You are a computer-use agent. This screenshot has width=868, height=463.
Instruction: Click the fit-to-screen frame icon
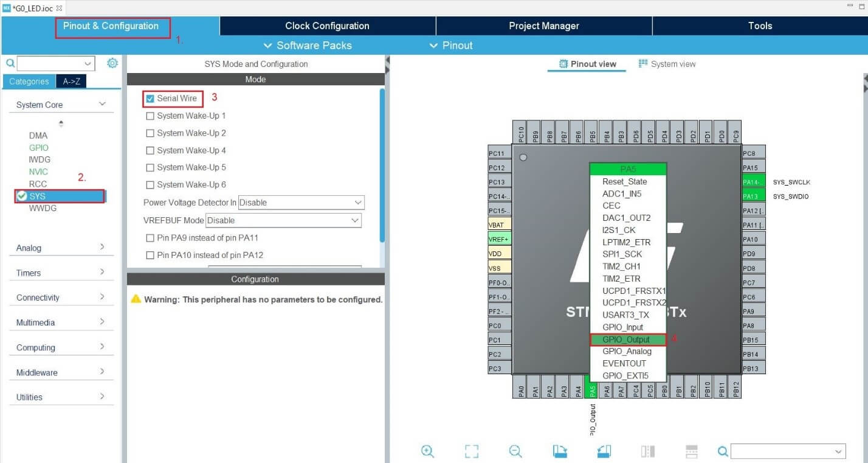[472, 451]
